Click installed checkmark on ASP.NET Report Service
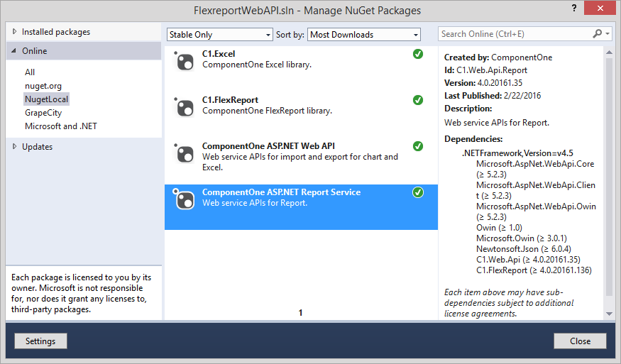621x364 pixels. click(418, 192)
